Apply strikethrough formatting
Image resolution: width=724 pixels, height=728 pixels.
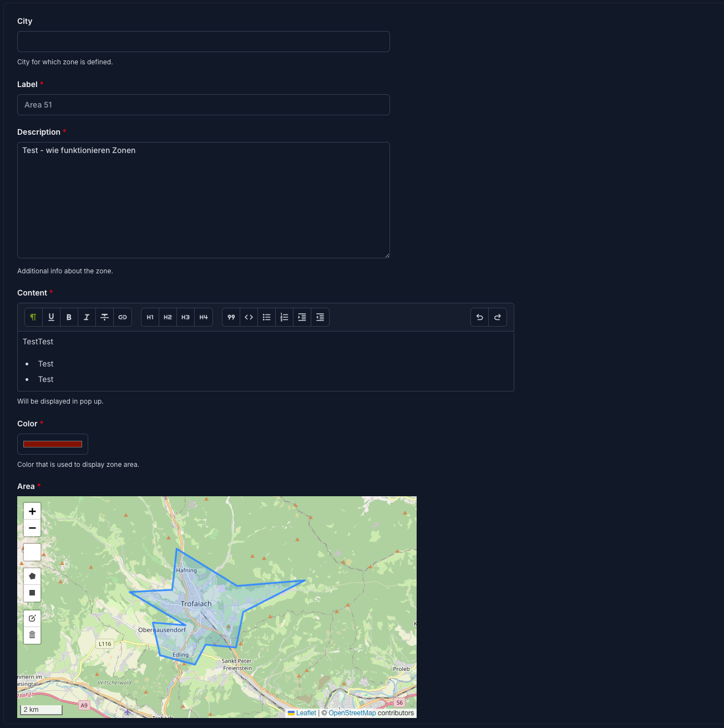click(x=104, y=317)
